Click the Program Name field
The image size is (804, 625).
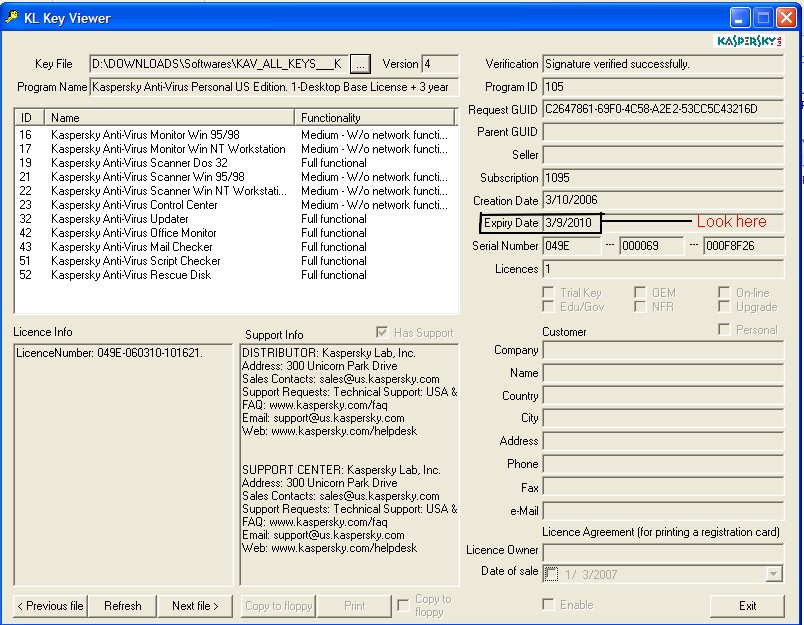[274, 87]
